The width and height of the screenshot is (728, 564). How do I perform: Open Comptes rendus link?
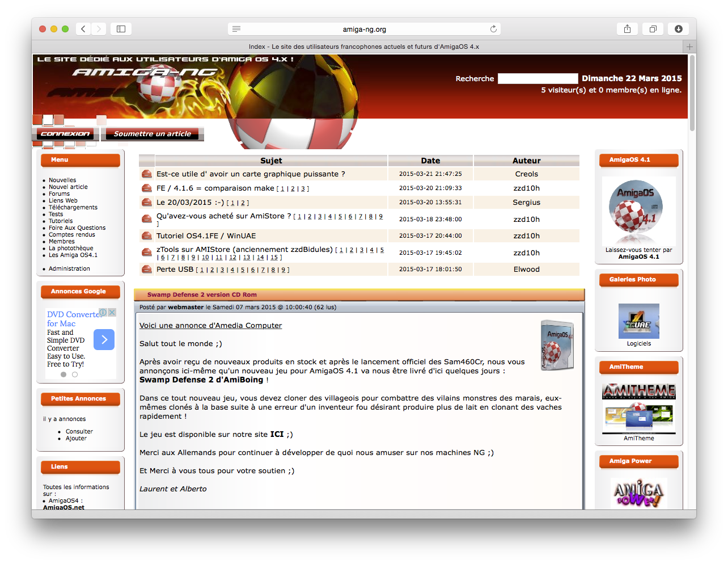point(72,234)
